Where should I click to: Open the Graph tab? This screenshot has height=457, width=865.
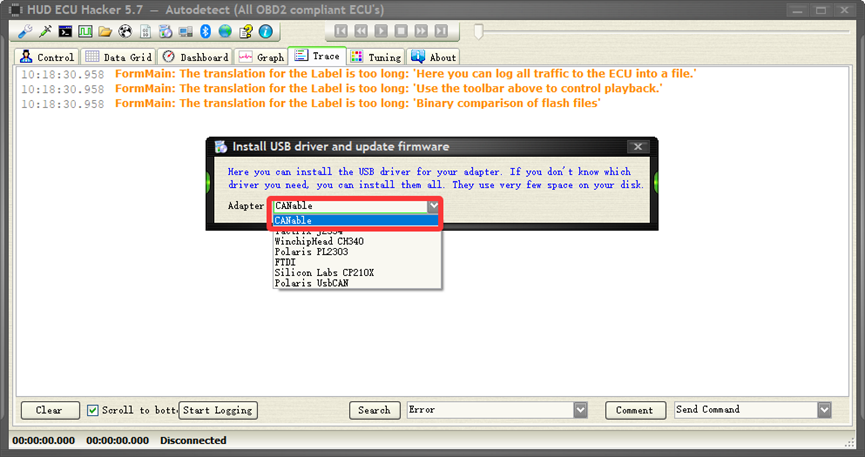(x=261, y=57)
